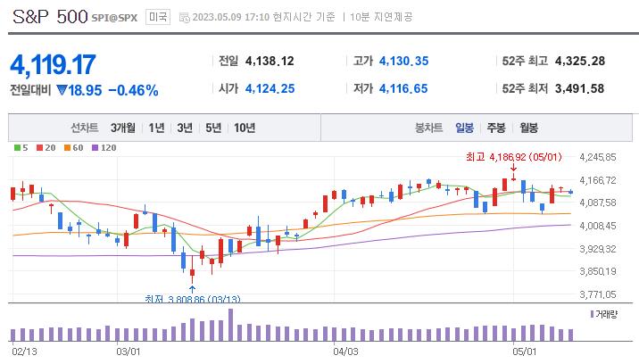The image size is (639, 364).
Task: Click the 05/01 date axis label
Action: click(x=525, y=352)
